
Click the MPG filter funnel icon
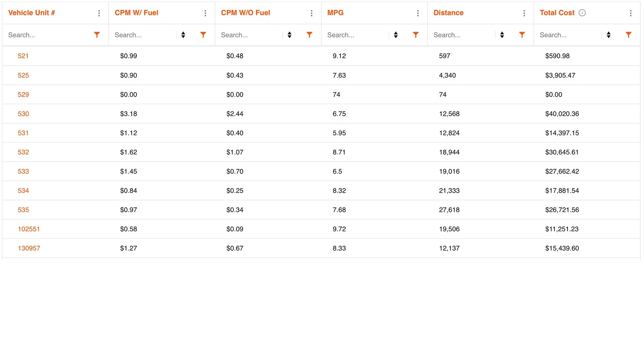coord(416,35)
